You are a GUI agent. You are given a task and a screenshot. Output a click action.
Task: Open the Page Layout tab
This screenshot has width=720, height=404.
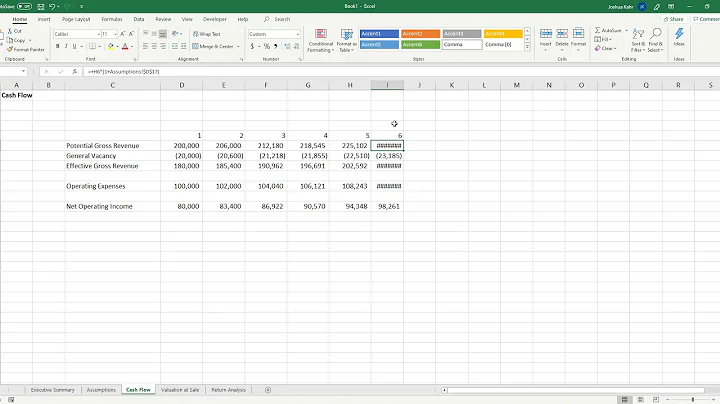(76, 19)
